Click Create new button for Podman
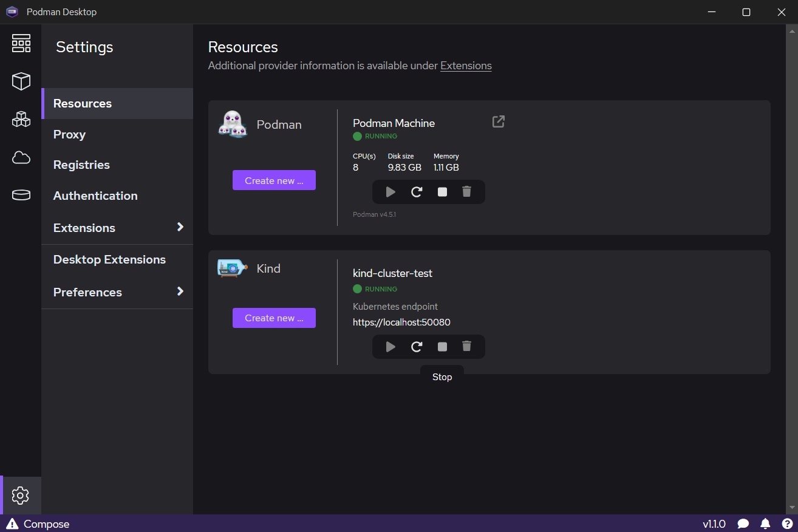The image size is (798, 532). pyautogui.click(x=274, y=180)
